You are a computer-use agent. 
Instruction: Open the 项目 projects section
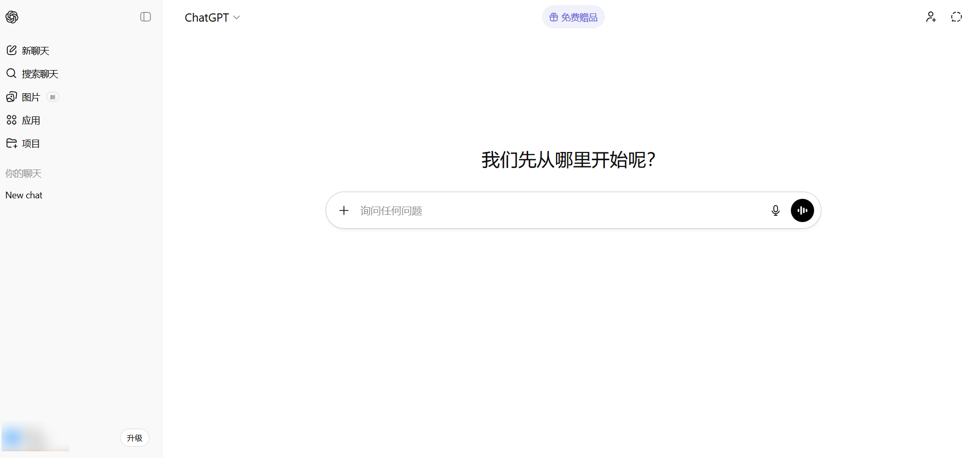31,143
